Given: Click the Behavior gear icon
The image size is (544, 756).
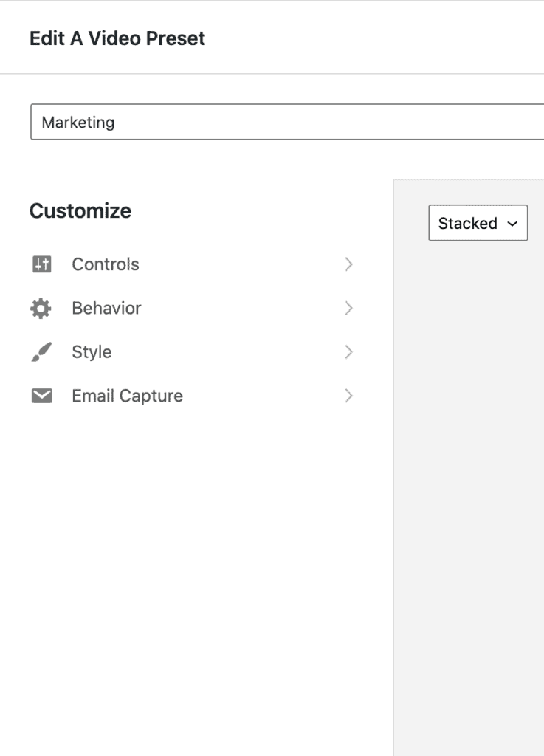Looking at the screenshot, I should 41,308.
